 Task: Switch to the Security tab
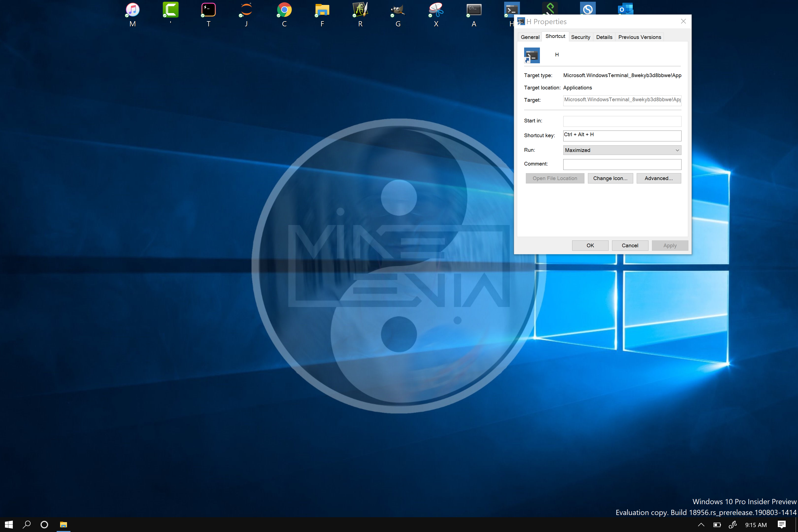tap(580, 37)
